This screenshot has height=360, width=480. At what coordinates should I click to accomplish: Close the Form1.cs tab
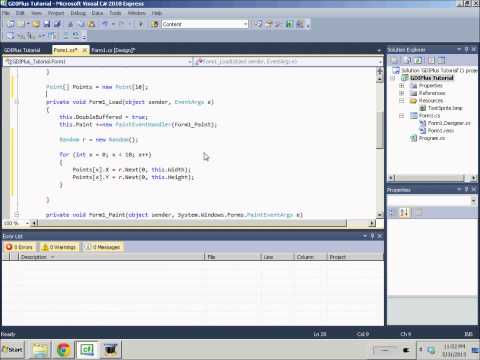tap(85, 50)
